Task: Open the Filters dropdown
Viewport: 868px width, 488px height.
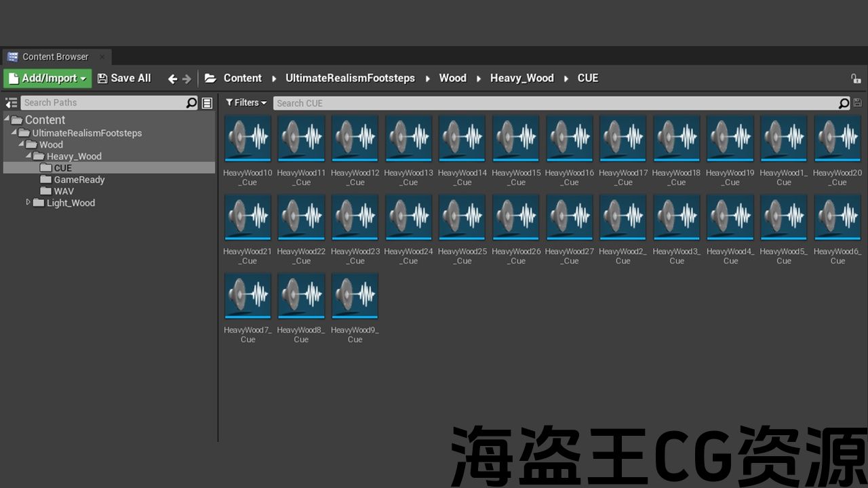Action: [246, 103]
